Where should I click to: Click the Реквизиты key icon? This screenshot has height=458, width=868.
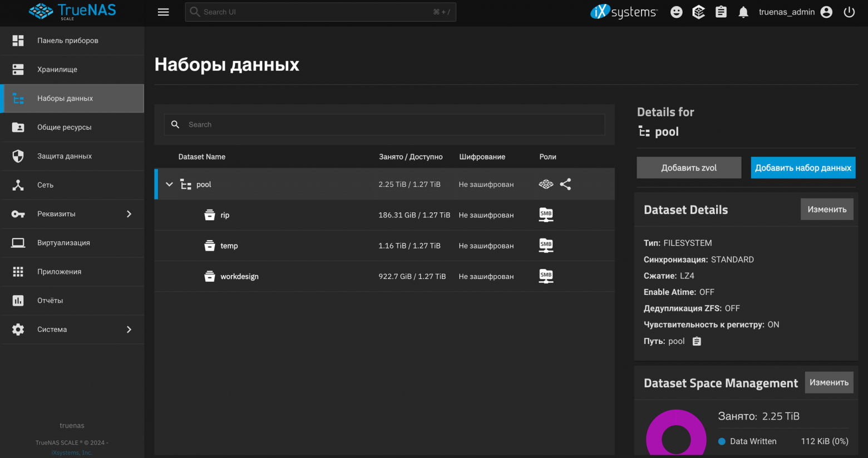point(18,214)
